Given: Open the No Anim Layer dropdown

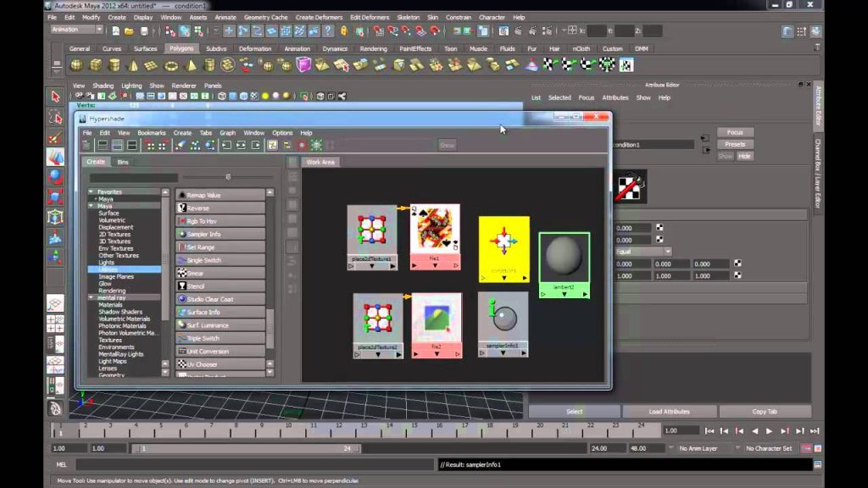Looking at the screenshot, I should pyautogui.click(x=699, y=449).
